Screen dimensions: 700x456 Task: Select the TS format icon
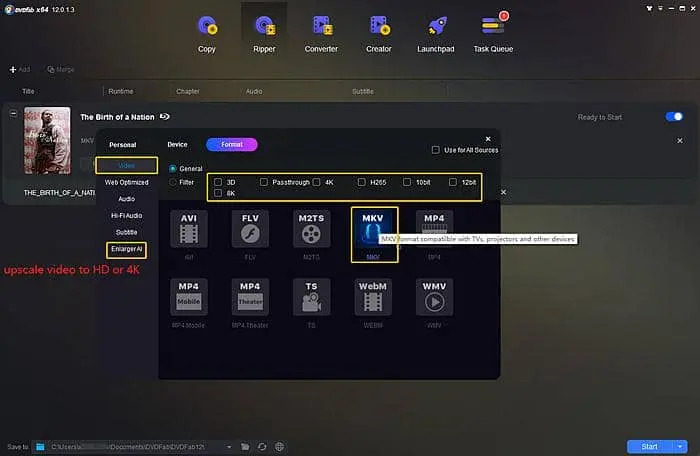311,297
